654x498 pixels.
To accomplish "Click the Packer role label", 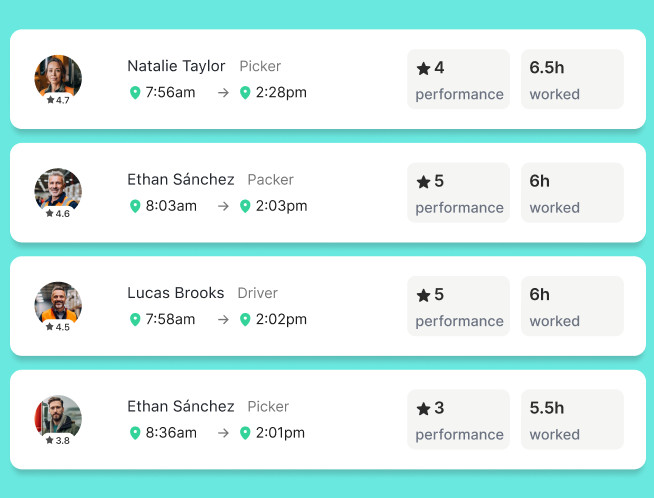I will pos(270,180).
